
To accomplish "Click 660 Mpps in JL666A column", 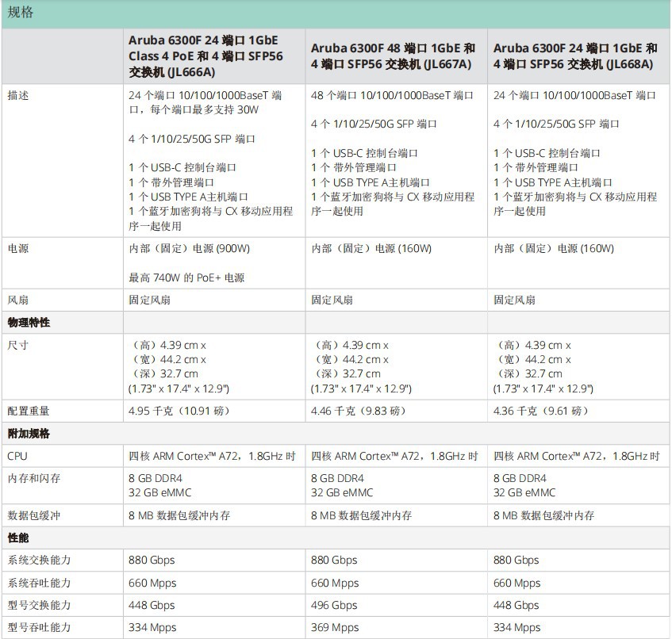I will point(152,583).
